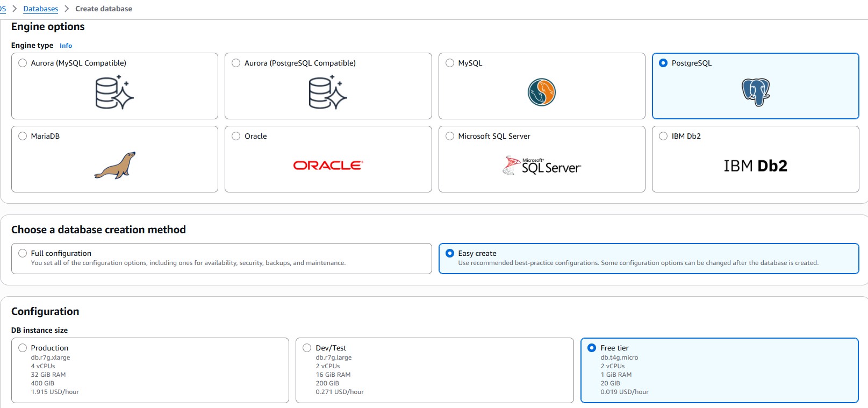Choose the IBM Db2 radio button
This screenshot has height=408, width=868.
(663, 136)
